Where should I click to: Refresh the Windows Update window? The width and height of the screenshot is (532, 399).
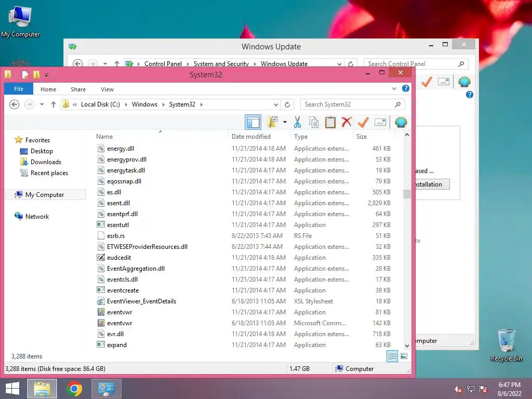pos(351,64)
